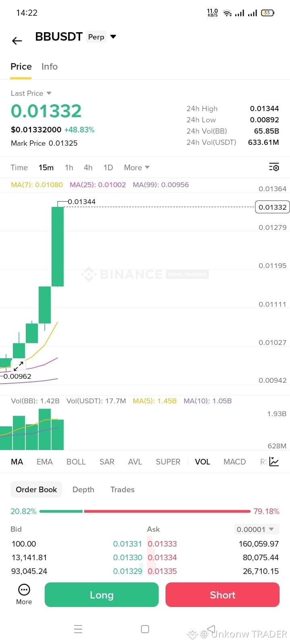290x644 pixels.
Task: Open chart settings icon beside More
Action: point(274,167)
